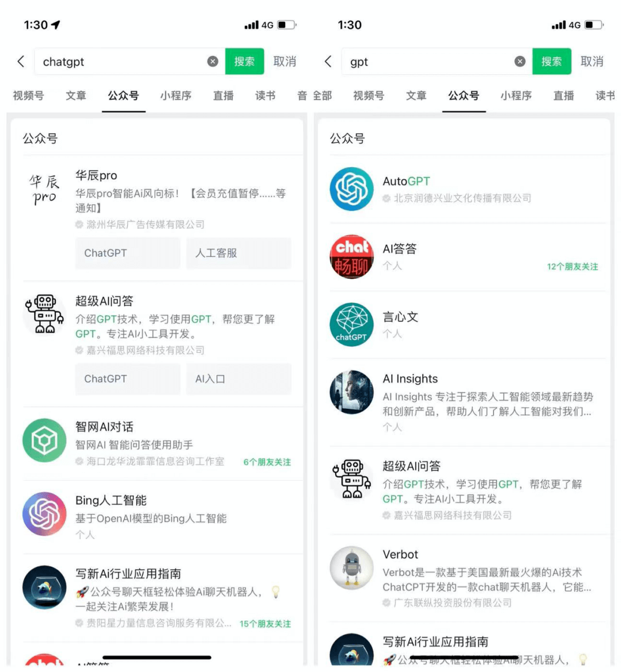Clear the gpt search text
The image size is (621, 672).
click(x=520, y=62)
